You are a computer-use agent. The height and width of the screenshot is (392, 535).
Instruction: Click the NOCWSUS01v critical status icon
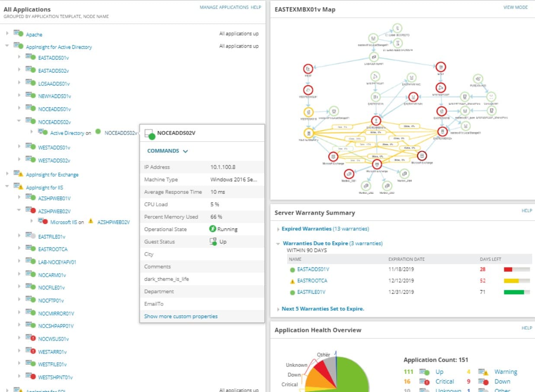[x=30, y=338]
